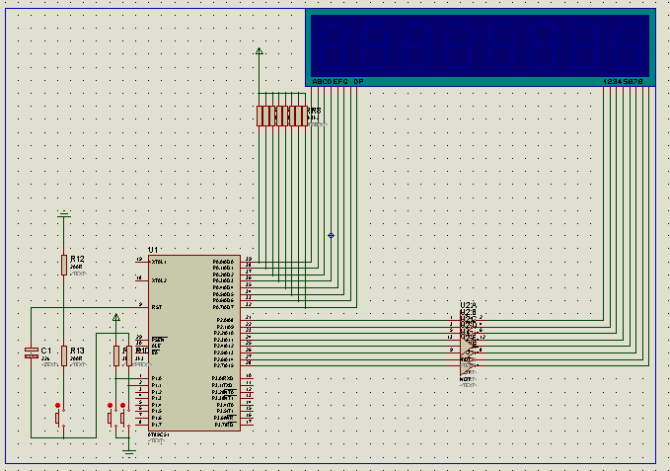The image size is (670, 471).
Task: Click capacitor C1 symbol
Action: [x=31, y=352]
